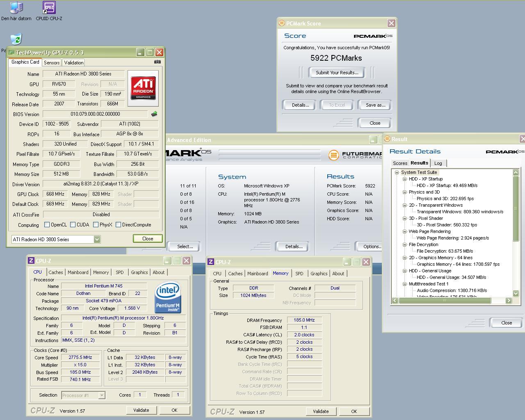Collapse the File Decryption node
The image size is (525, 420).
coord(404,244)
